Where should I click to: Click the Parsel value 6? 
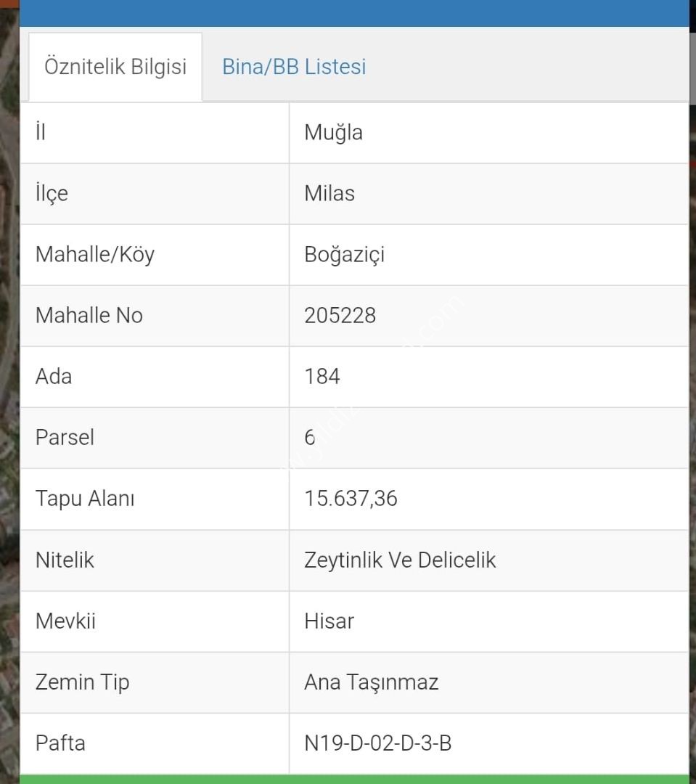point(309,438)
